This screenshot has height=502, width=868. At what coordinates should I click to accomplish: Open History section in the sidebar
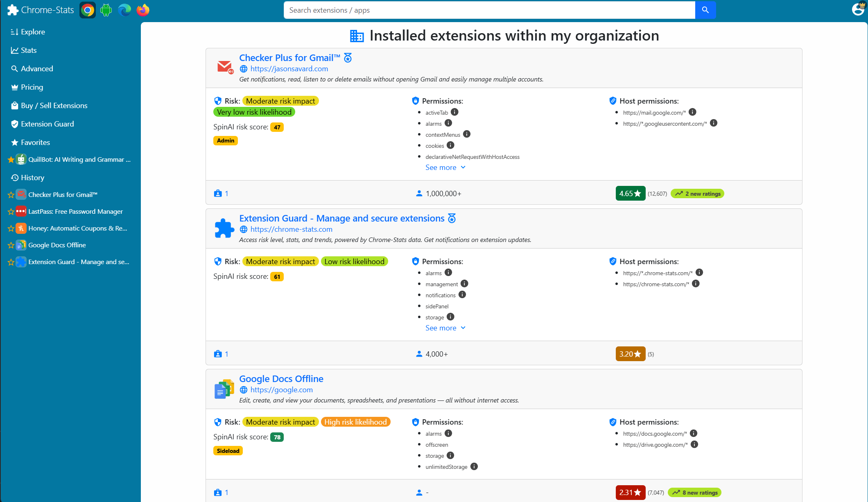coord(27,178)
